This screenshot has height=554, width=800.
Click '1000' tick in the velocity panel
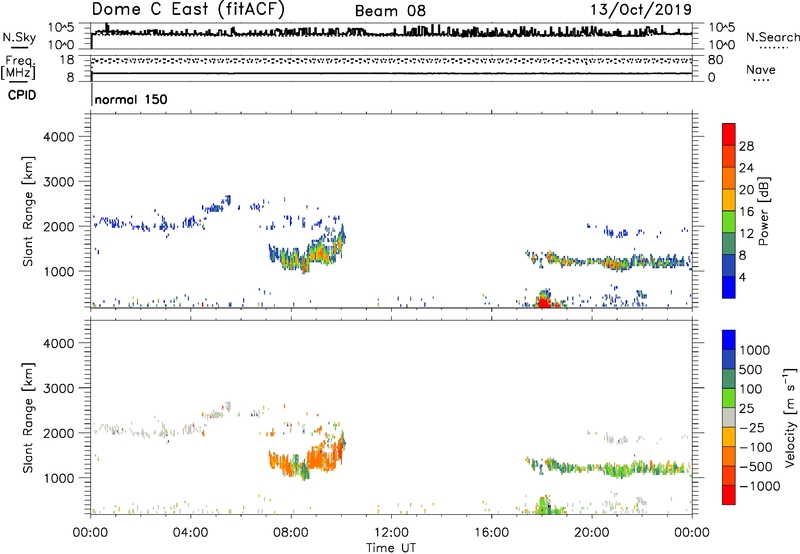point(59,478)
